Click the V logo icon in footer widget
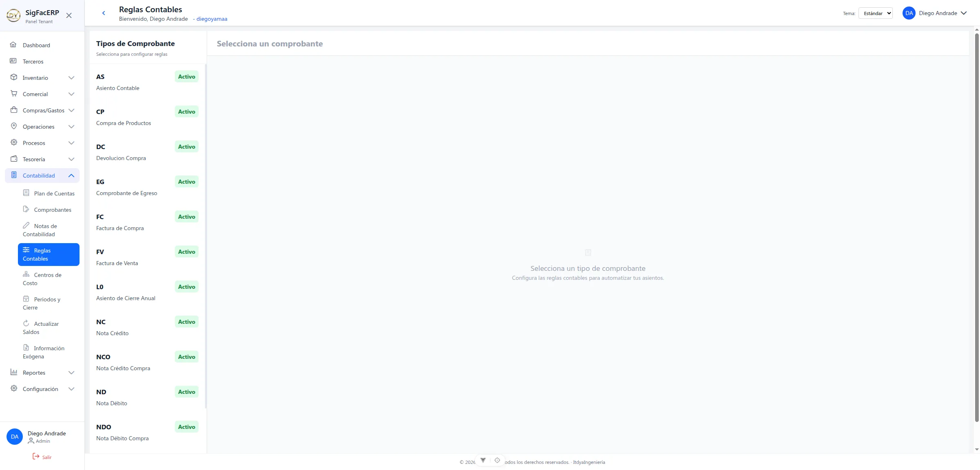Screen dimensions: 980x470 point(483,460)
